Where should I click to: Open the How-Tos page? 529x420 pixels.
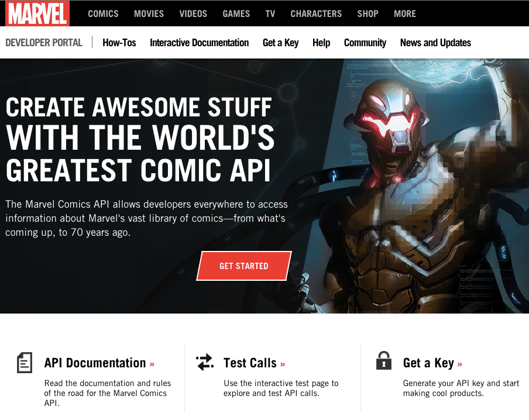click(x=119, y=43)
